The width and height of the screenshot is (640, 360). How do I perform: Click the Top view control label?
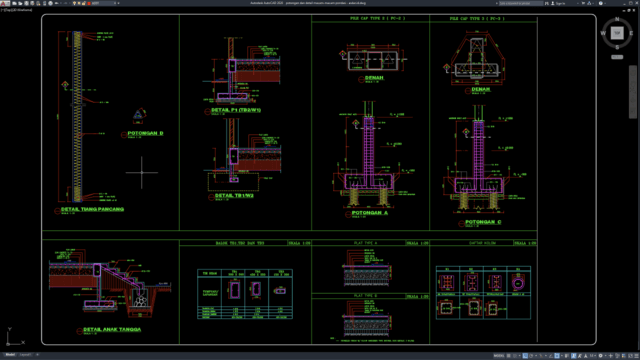click(x=7, y=10)
